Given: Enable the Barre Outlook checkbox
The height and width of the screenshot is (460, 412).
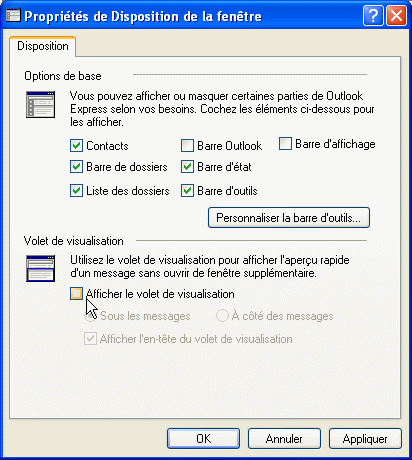Looking at the screenshot, I should [187, 146].
